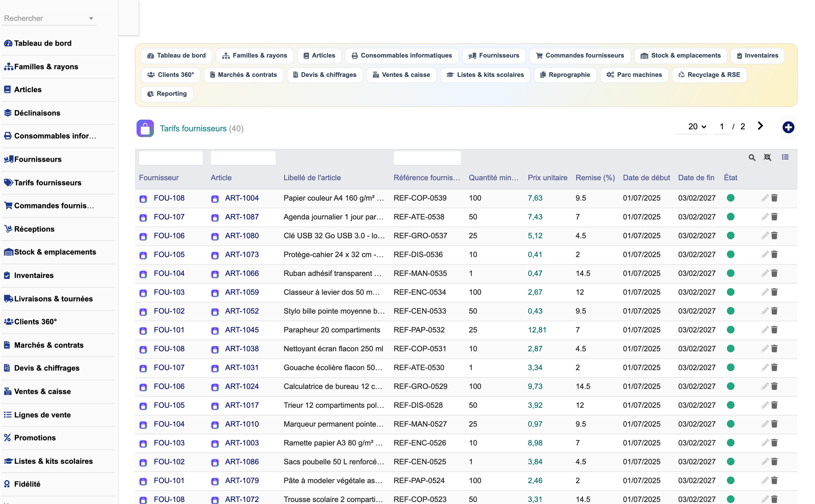Click article icon beside ART-1087
This screenshot has width=815, height=504.
click(215, 218)
